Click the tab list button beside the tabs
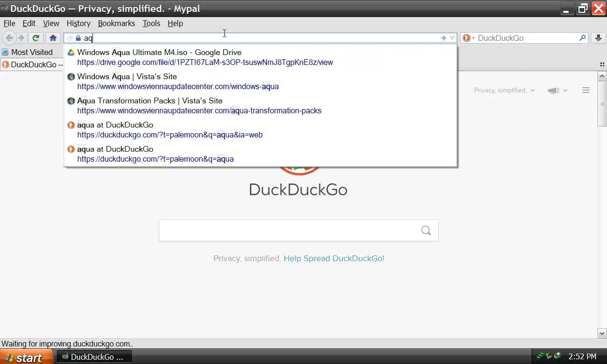 click(602, 64)
